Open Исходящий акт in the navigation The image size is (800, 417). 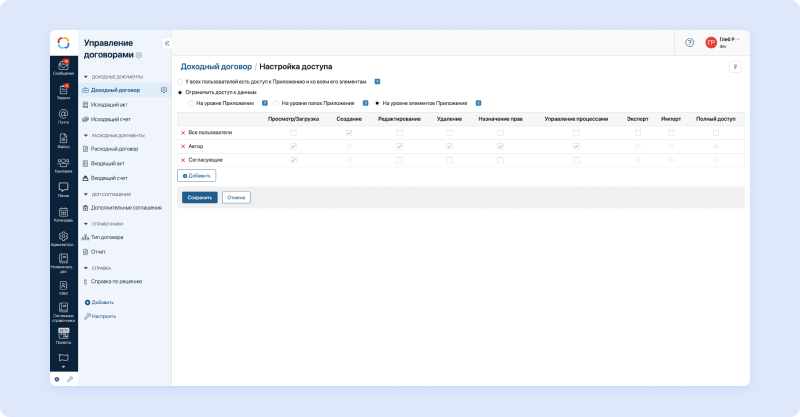(x=108, y=104)
